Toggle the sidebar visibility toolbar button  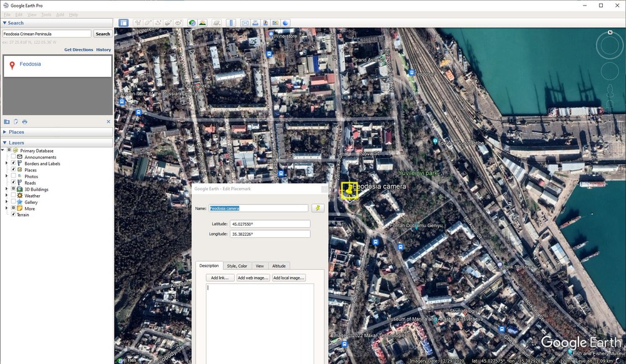click(x=123, y=23)
